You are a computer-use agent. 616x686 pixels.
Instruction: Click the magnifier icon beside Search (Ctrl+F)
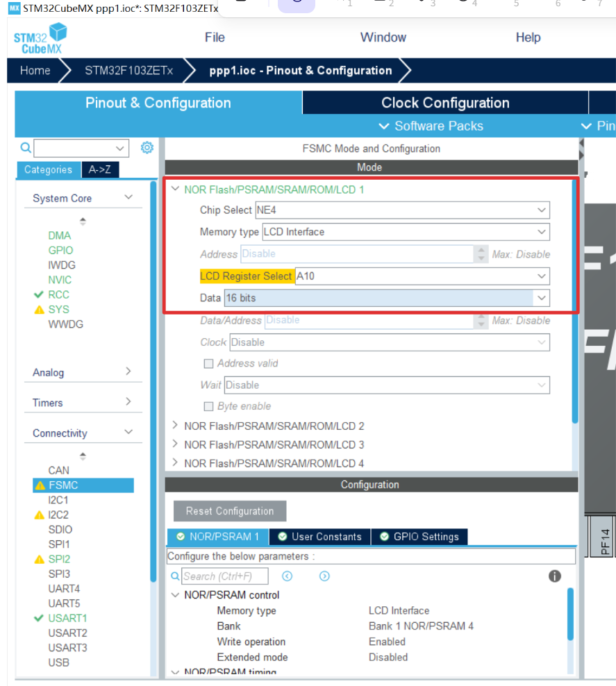coord(175,576)
